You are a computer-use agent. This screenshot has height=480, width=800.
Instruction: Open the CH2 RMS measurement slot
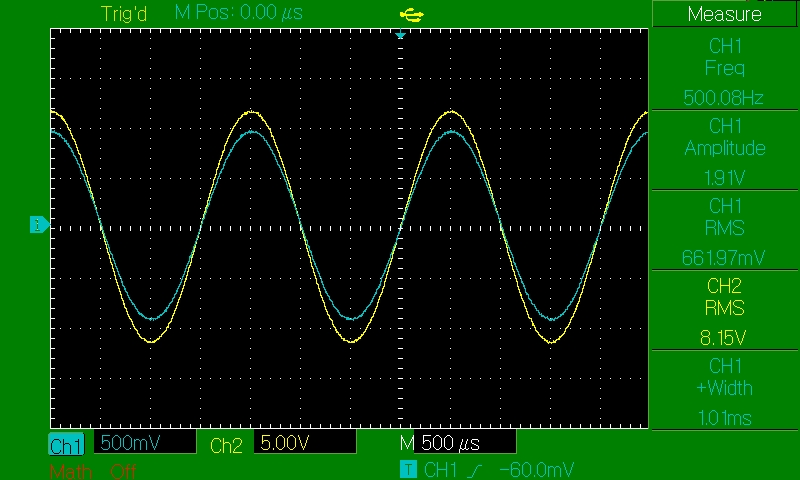724,309
